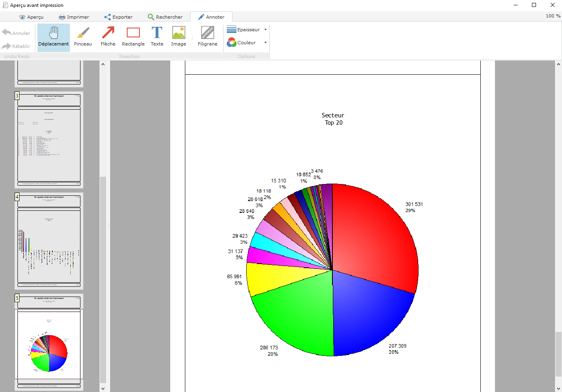Click the Couleur palette icon

pos(232,42)
